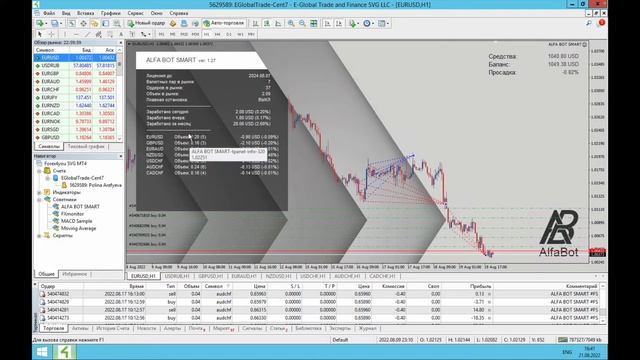
Task: Switch chart to line chart icon
Action: (278, 23)
